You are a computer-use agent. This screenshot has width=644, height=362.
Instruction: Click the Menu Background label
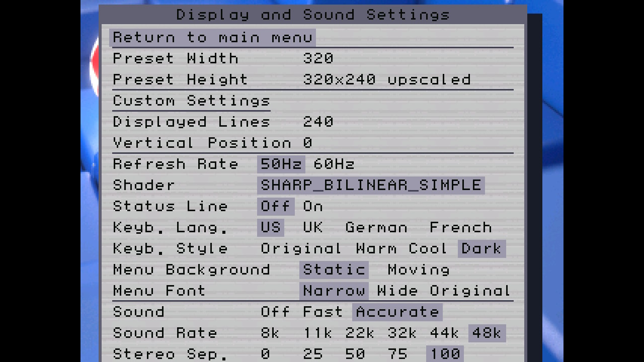[191, 269]
